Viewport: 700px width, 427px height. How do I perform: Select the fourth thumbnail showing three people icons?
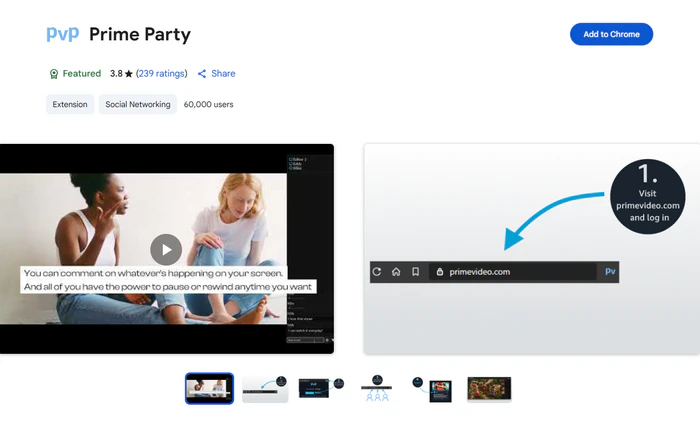click(377, 389)
